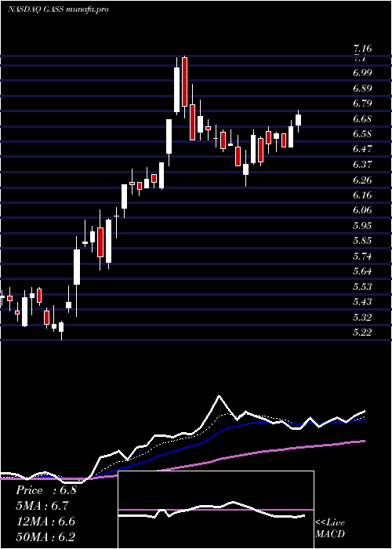Click the 6.79 price axis label
Image resolution: width=392 pixels, height=549 pixels.
point(362,104)
